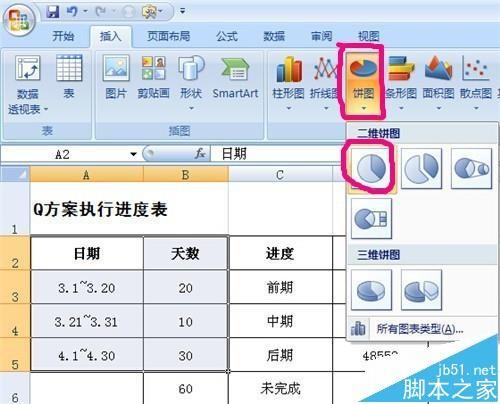Select row 1 header

[15, 209]
